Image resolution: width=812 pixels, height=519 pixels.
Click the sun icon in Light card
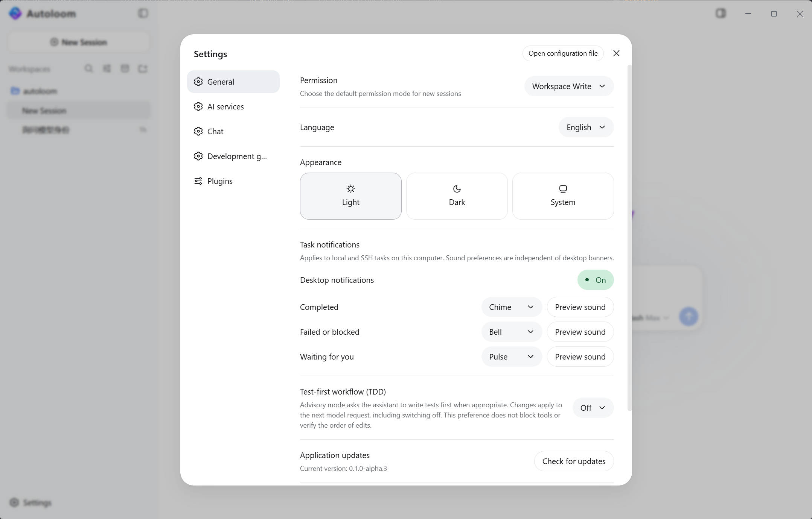(x=351, y=189)
